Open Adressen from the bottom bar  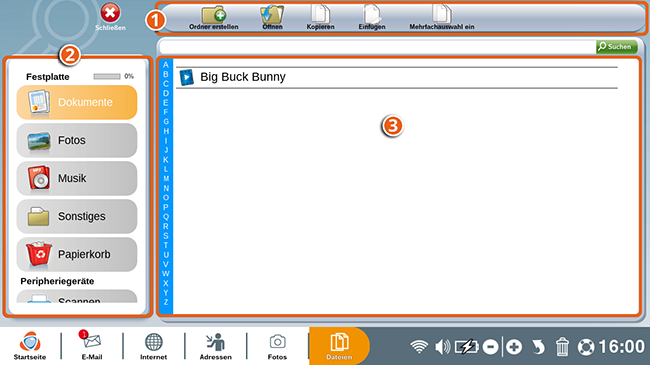click(x=216, y=346)
